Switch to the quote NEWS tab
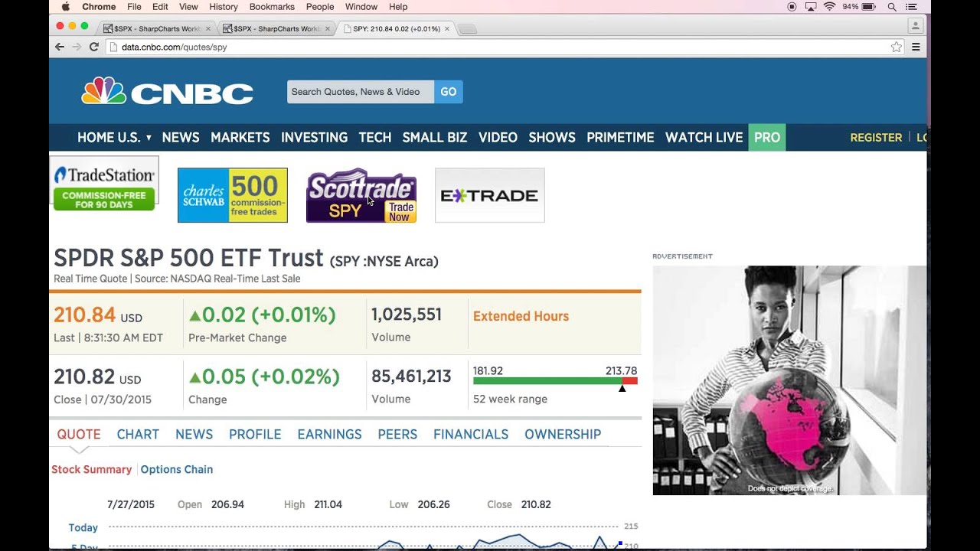Screen dimensions: 980x551 (x=194, y=434)
